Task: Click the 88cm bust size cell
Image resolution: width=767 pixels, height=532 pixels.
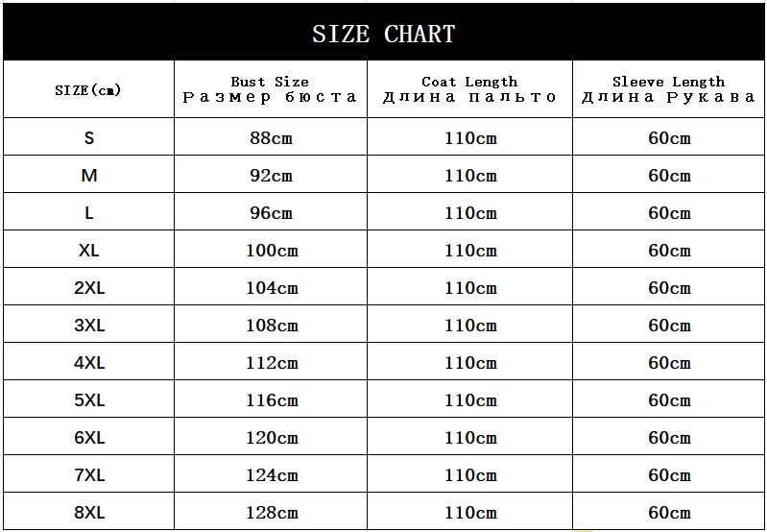Action: (x=270, y=138)
